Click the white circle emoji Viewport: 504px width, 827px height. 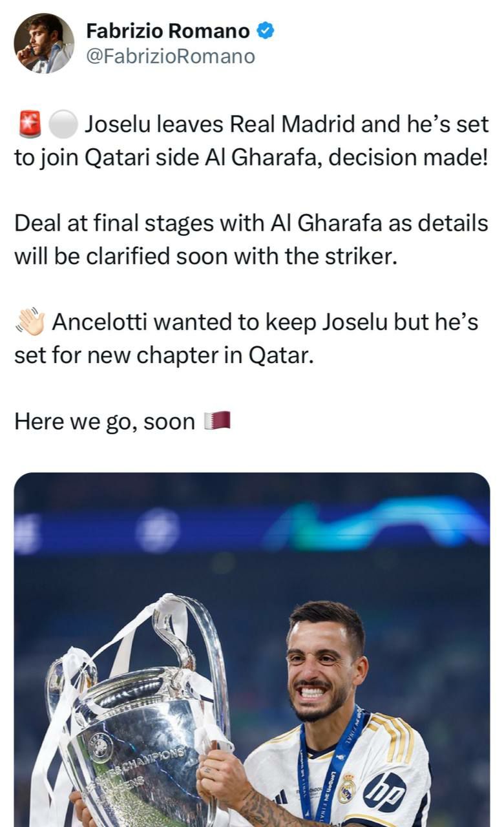tap(63, 123)
